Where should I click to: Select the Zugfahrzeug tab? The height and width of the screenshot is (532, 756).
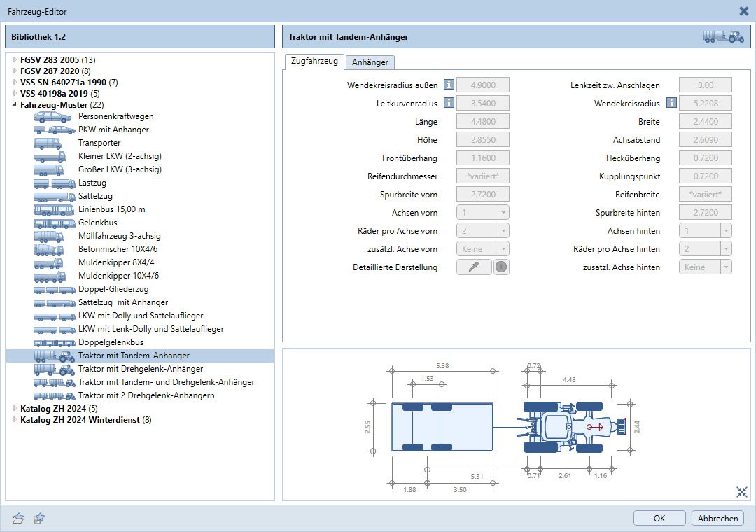click(x=314, y=62)
